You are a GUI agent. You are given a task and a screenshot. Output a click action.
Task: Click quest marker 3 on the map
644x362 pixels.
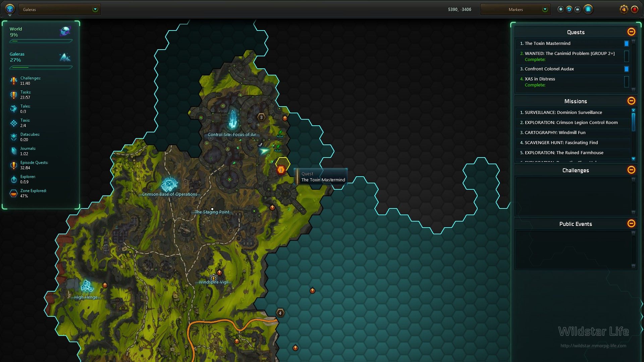pyautogui.click(x=261, y=117)
